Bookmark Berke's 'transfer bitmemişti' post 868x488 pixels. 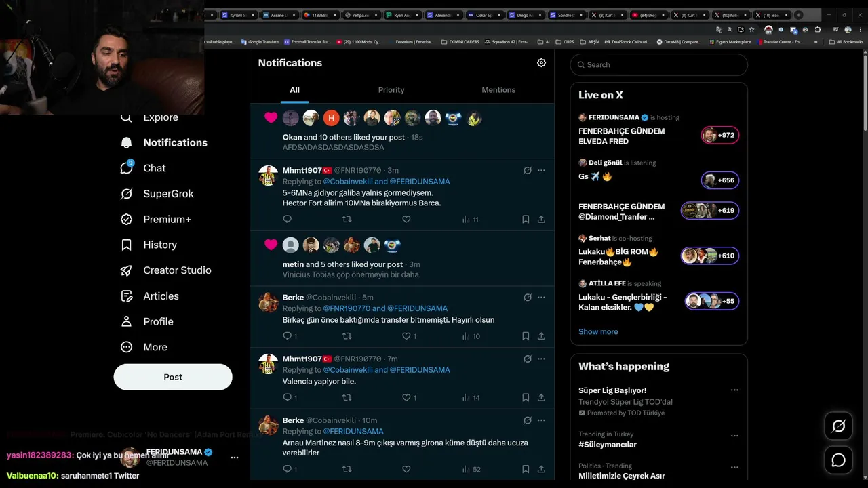click(526, 336)
